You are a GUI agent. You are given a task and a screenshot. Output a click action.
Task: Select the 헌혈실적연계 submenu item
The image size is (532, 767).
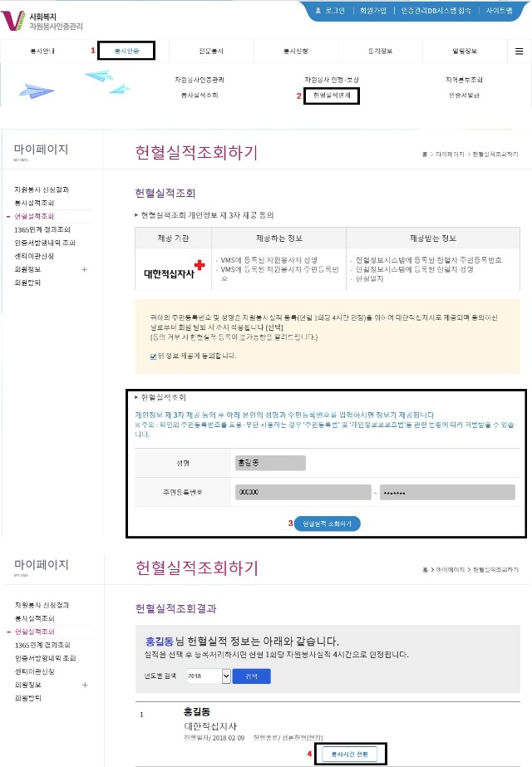[332, 96]
